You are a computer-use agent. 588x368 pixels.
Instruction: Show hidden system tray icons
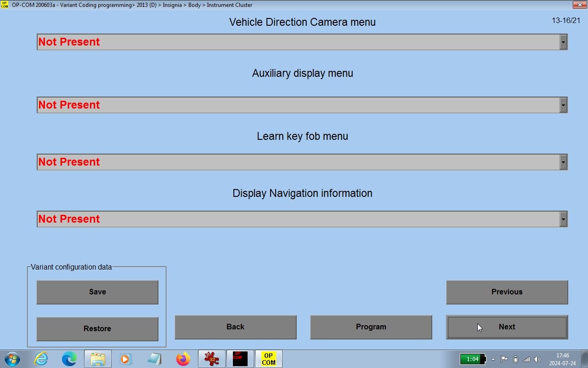[x=493, y=359]
